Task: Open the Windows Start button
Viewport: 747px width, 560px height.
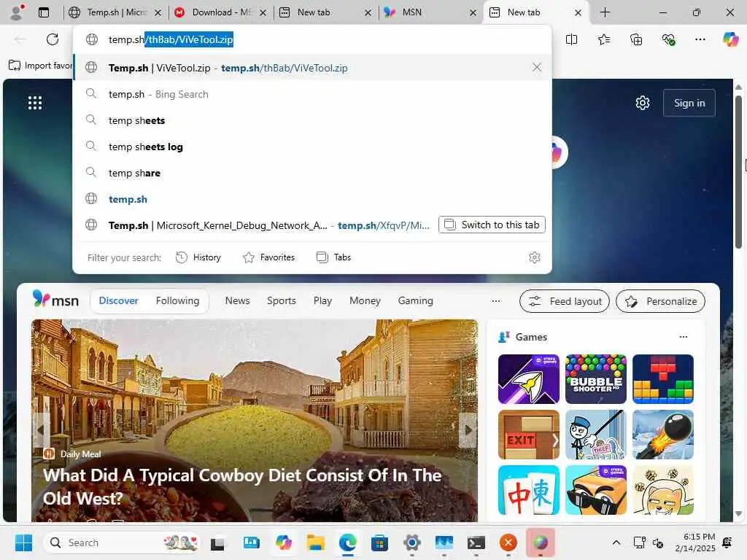Action: [x=23, y=542]
